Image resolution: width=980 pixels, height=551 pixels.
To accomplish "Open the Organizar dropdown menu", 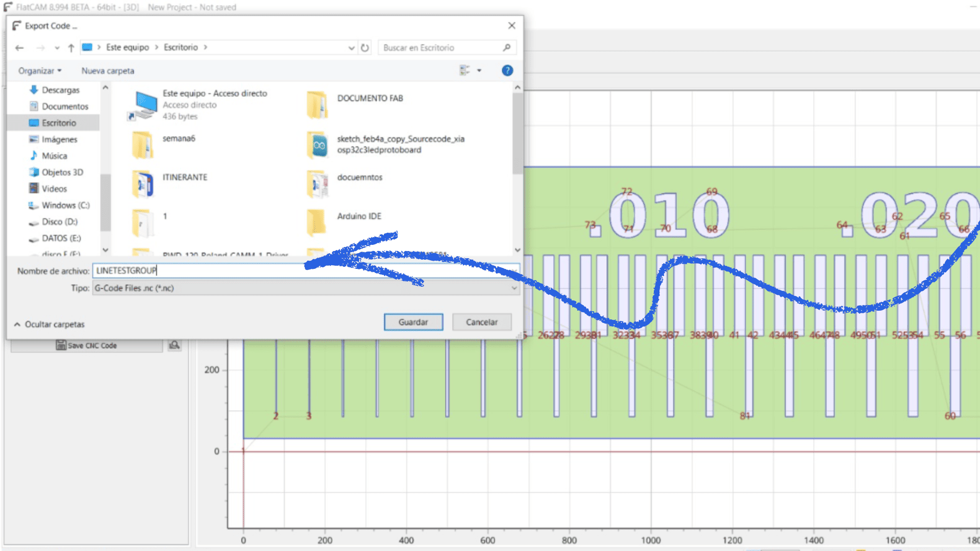I will tap(40, 70).
